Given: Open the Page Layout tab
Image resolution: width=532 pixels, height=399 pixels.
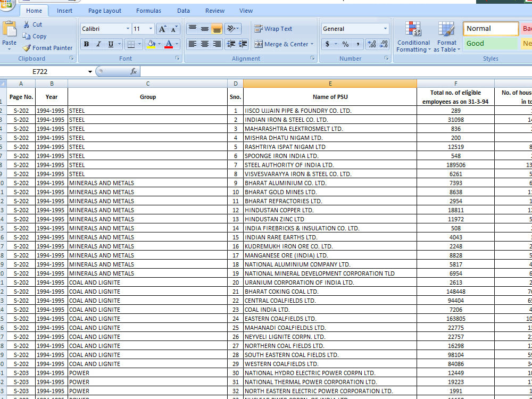Looking at the screenshot, I should [x=104, y=11].
